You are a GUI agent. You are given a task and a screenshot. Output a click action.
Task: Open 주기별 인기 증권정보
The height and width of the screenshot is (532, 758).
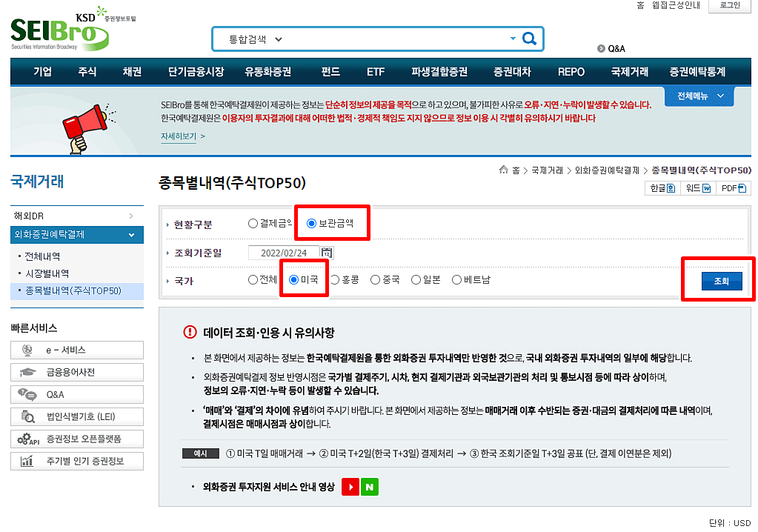click(77, 461)
